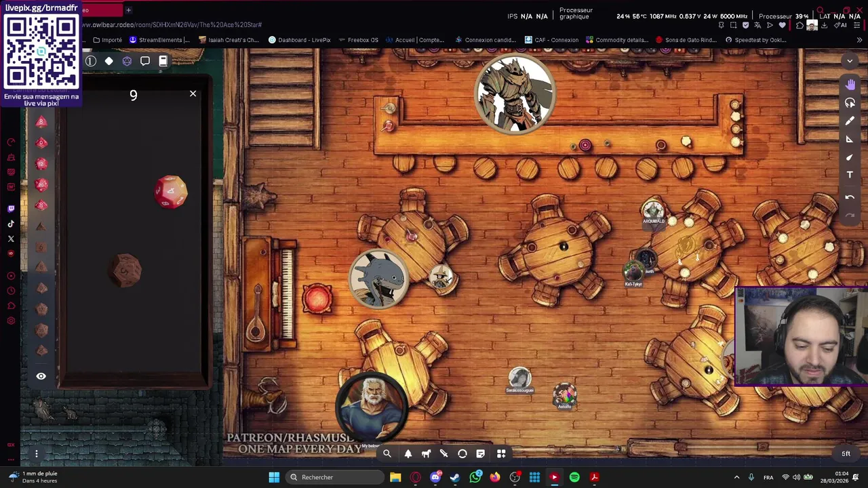Open volume control in system tray
This screenshot has width=868, height=488.
click(797, 477)
